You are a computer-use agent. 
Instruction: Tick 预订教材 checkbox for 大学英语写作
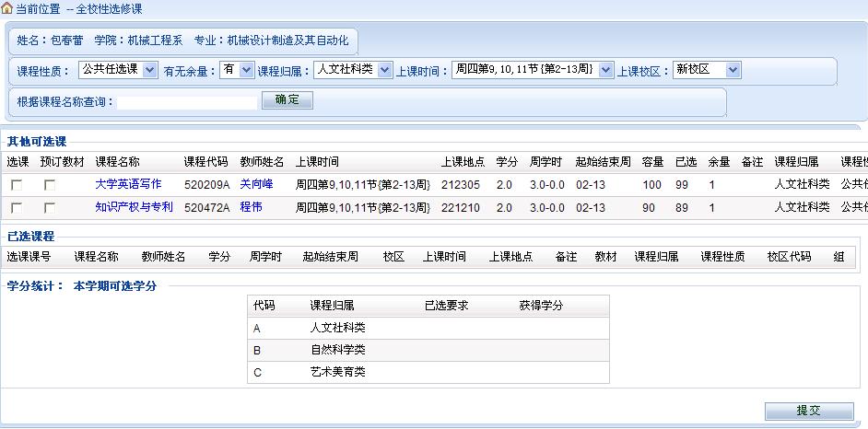[x=50, y=185]
